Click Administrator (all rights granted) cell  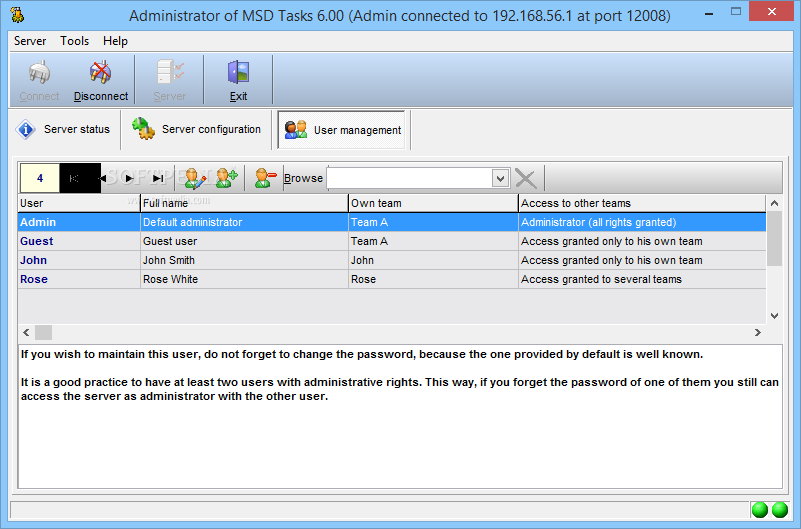[x=642, y=222]
